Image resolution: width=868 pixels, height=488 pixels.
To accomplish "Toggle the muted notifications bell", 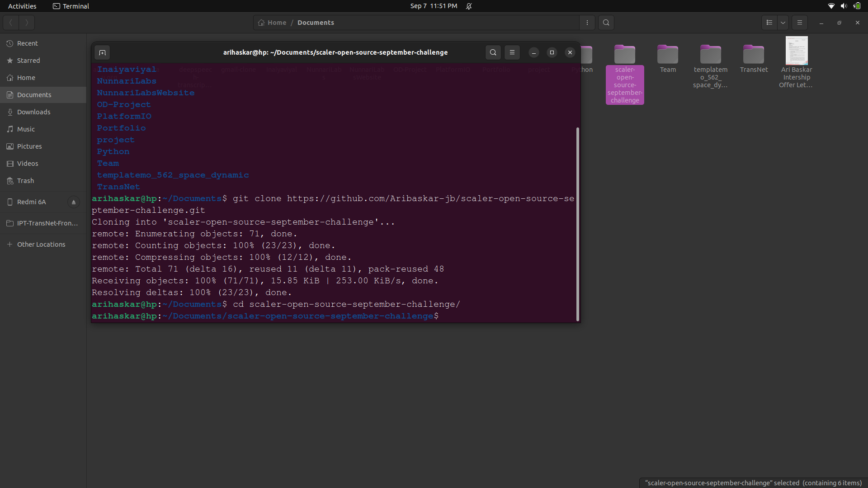I will point(469,6).
